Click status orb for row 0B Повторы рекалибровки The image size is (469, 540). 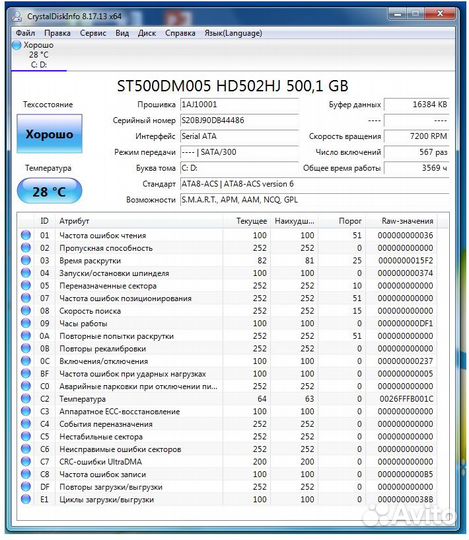coord(26,348)
